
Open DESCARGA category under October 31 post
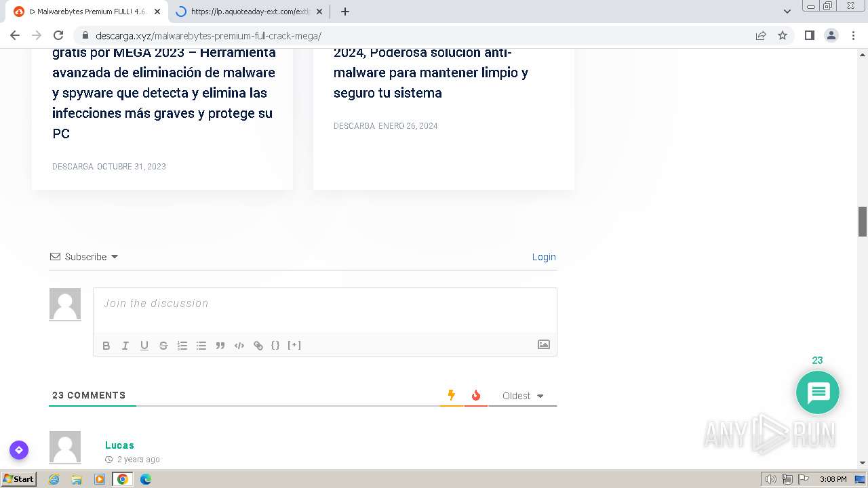coord(73,167)
